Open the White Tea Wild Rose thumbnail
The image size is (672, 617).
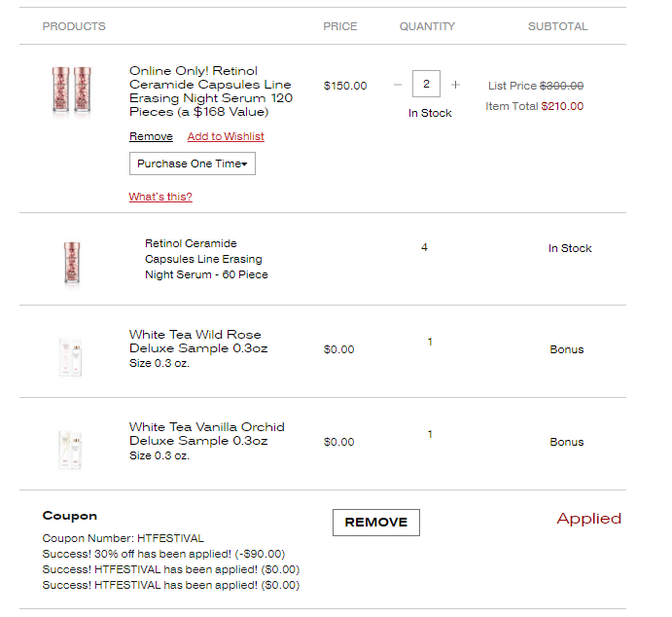pos(70,357)
